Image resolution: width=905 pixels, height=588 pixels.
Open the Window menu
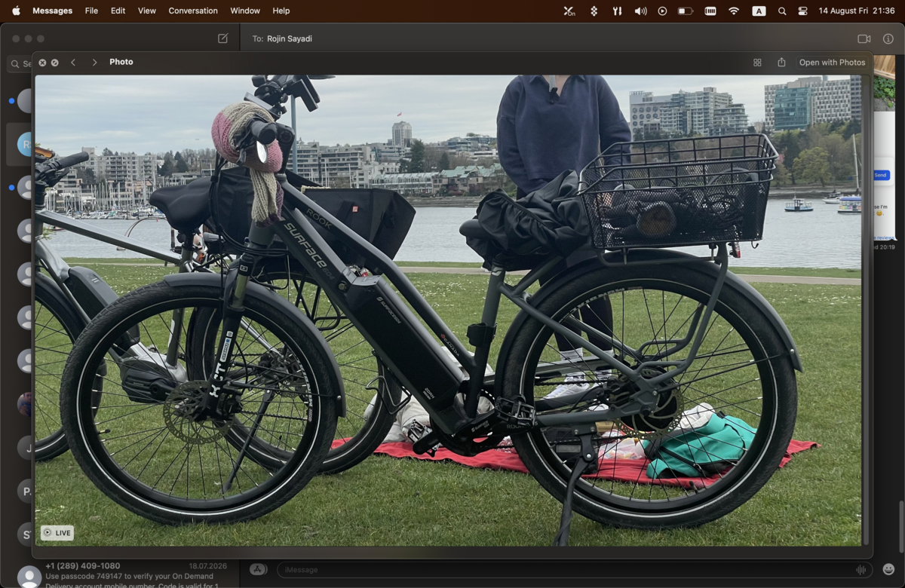coord(245,11)
